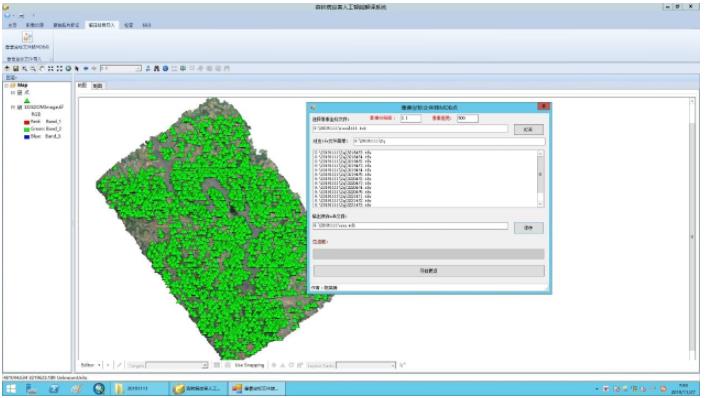Viewport: 706px width, 398px height.
Task: Collapse the Map tree node
Action: 7,85
